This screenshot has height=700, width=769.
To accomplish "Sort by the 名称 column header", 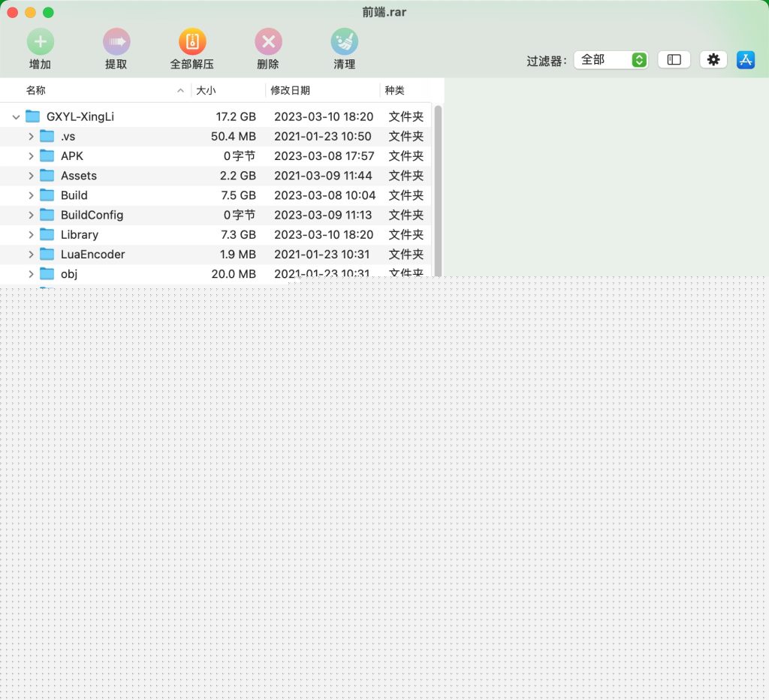I will coord(35,90).
